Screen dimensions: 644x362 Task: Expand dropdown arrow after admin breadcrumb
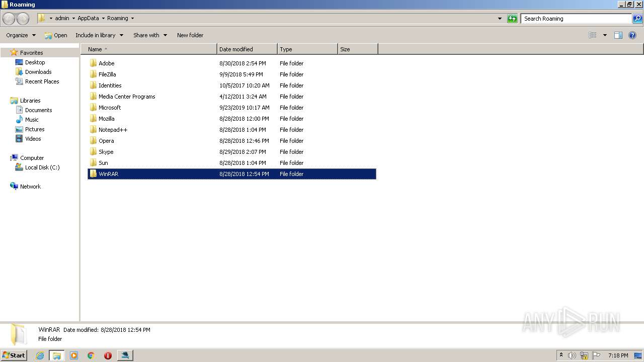coord(73,19)
